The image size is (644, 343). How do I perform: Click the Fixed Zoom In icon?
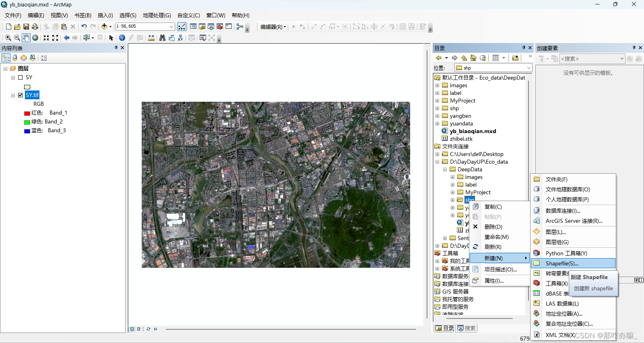point(46,38)
